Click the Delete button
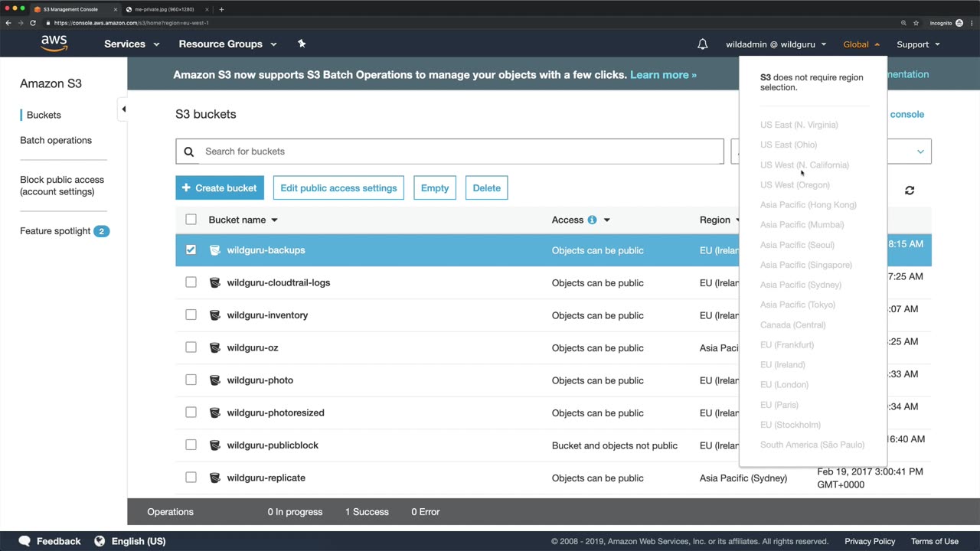980x551 pixels. click(x=486, y=187)
